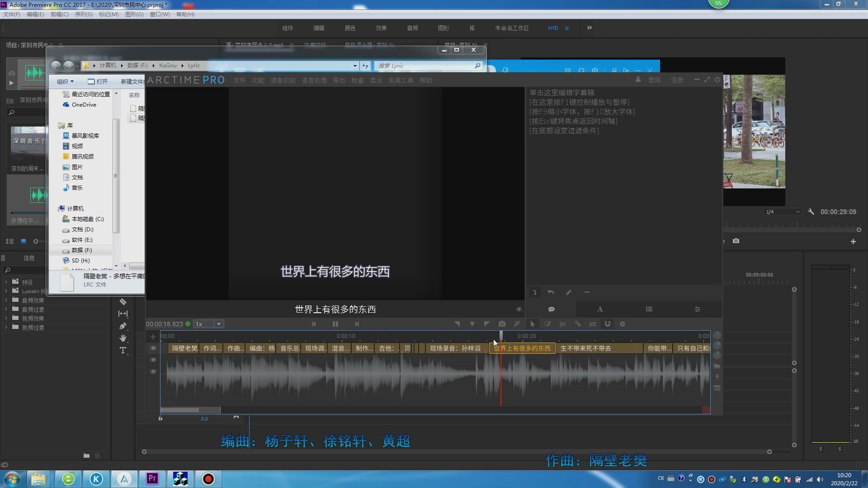Click the Arctime three-dots more icon
Viewport: 868px width, 488px height.
[x=587, y=292]
